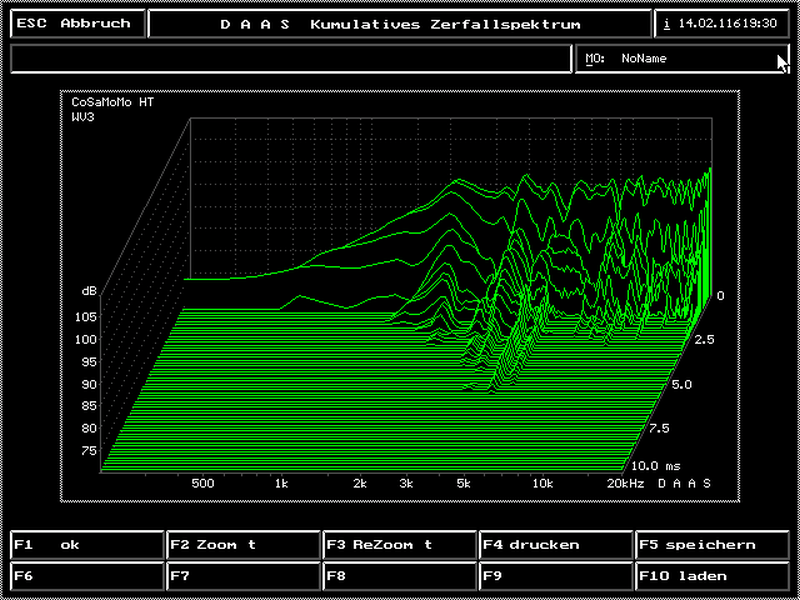Open the info date and time box
The image size is (800, 600).
(x=721, y=23)
